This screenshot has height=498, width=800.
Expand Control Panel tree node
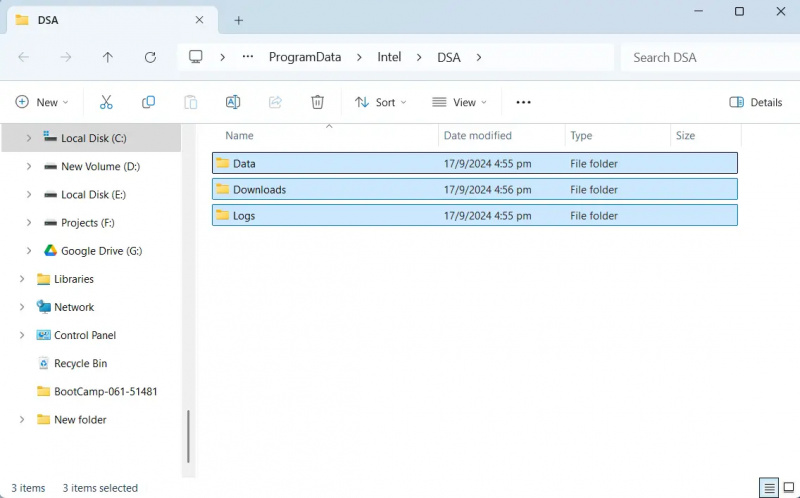point(22,335)
